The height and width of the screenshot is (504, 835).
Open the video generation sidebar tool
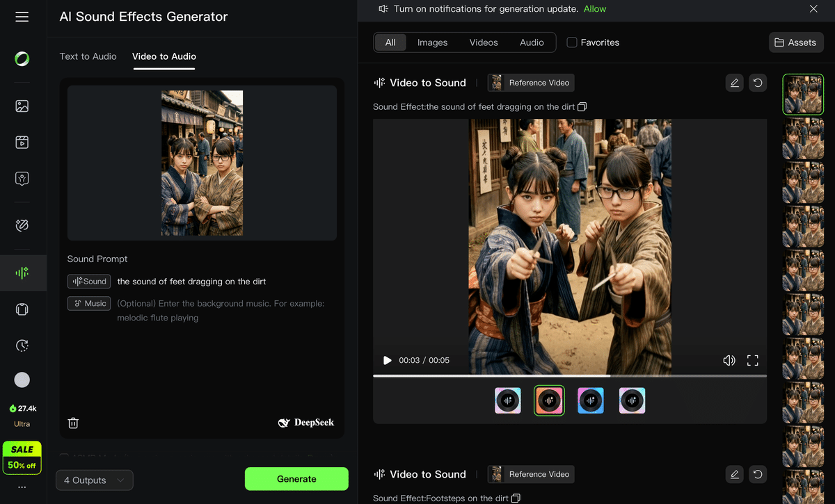point(22,143)
